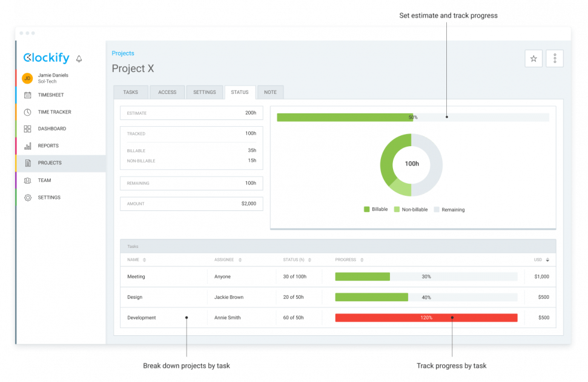Click the Clockify logo
Screen dimensions: 588x382
[x=46, y=58]
